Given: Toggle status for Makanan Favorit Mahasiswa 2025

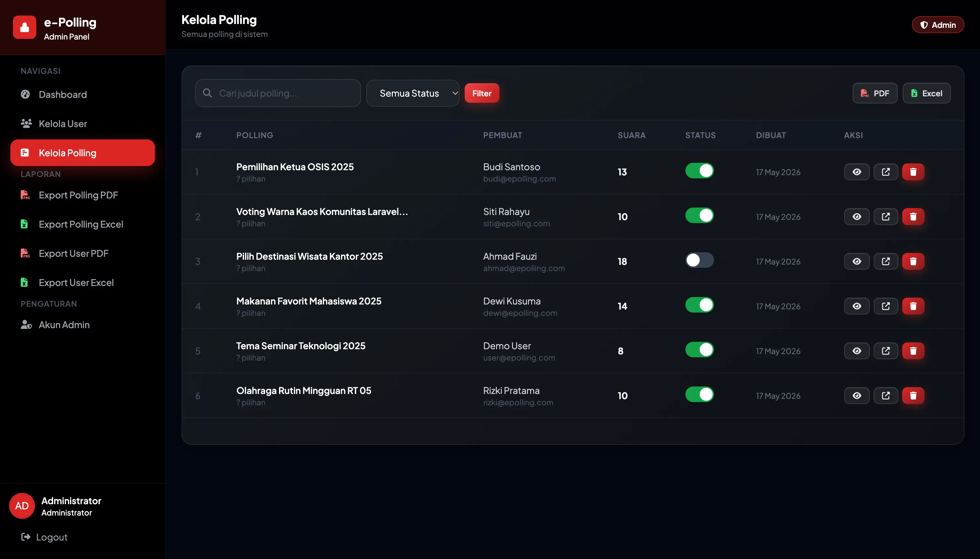Looking at the screenshot, I should tap(699, 305).
